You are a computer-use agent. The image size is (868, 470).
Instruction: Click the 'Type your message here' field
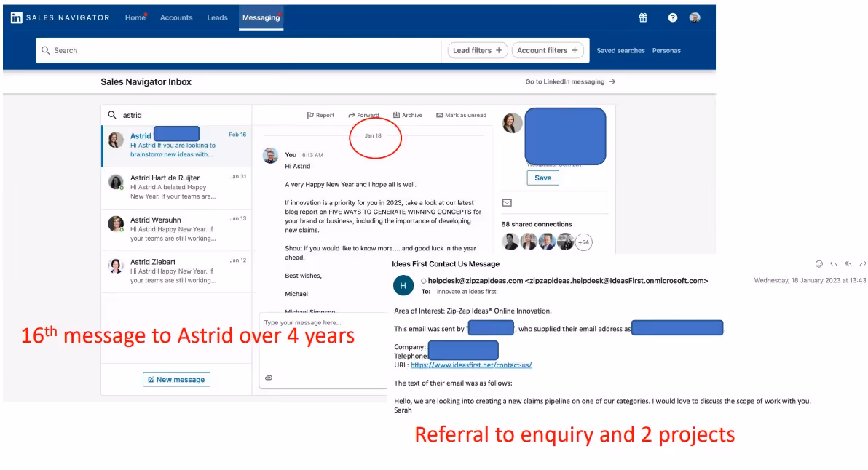point(323,322)
